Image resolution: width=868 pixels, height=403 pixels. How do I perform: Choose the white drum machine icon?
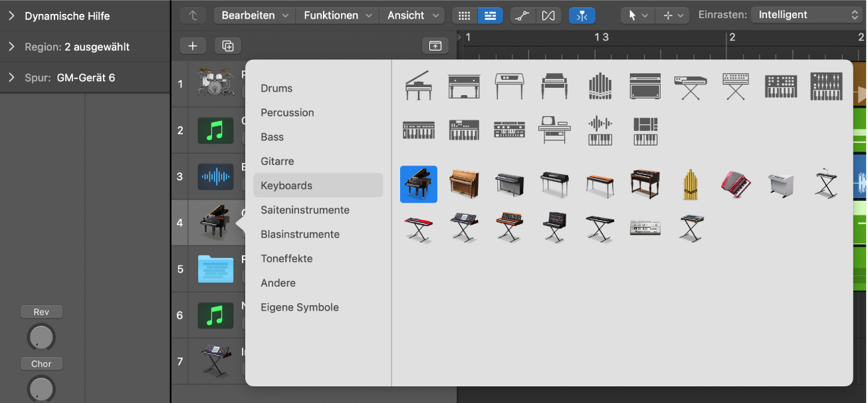645,227
